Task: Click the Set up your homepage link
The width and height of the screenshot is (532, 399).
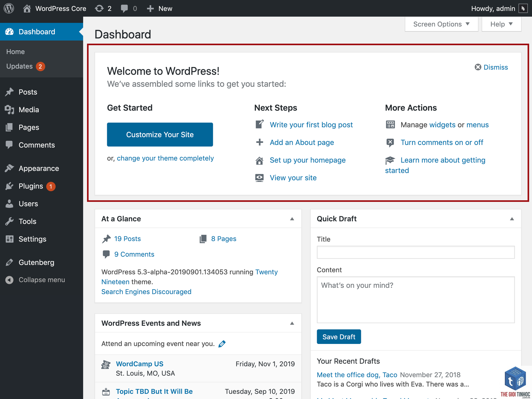Action: (x=308, y=160)
